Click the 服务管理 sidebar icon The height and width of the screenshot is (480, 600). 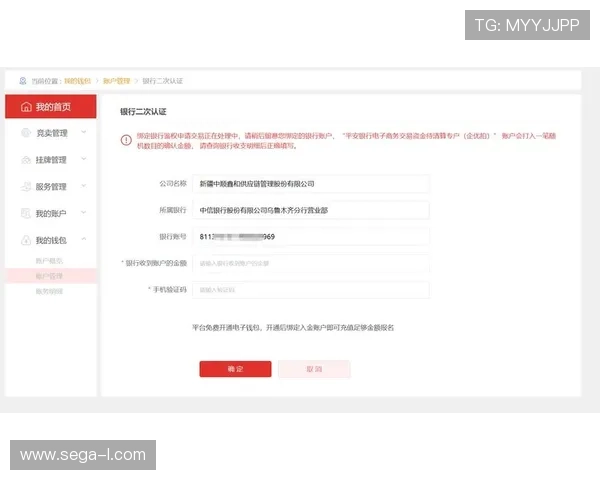pos(26,186)
